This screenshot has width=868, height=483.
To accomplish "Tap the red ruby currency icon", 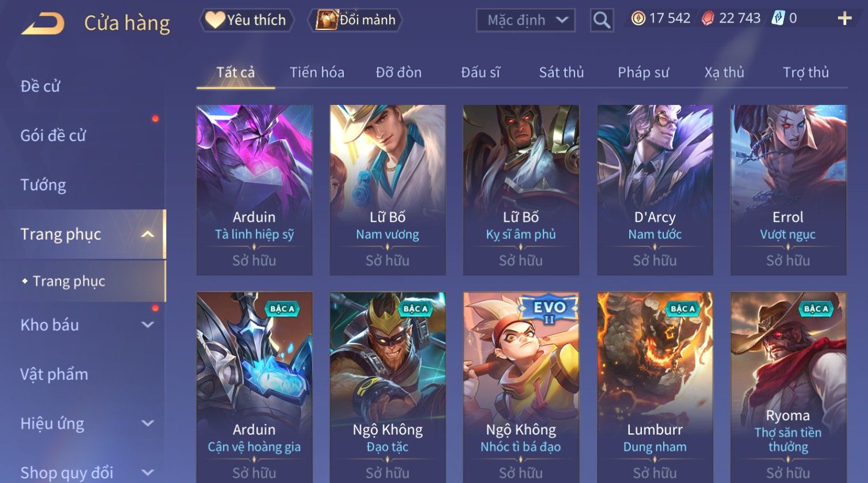I will (708, 18).
